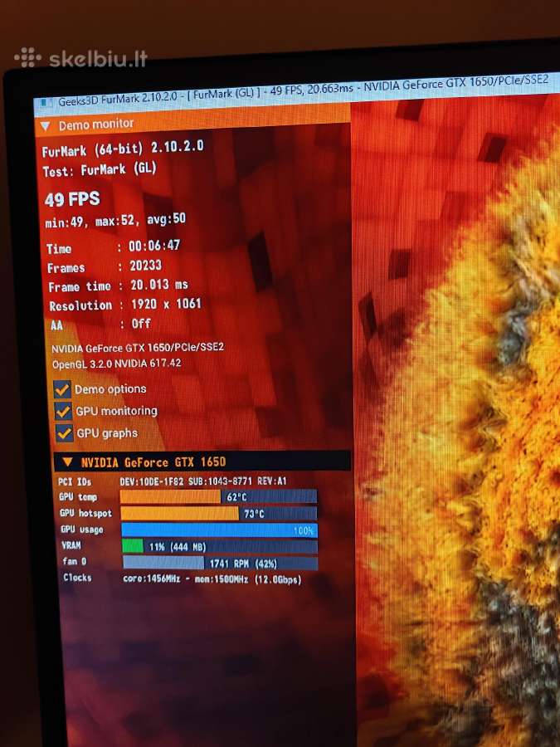Uncheck the Demo options checkbox

(x=62, y=389)
